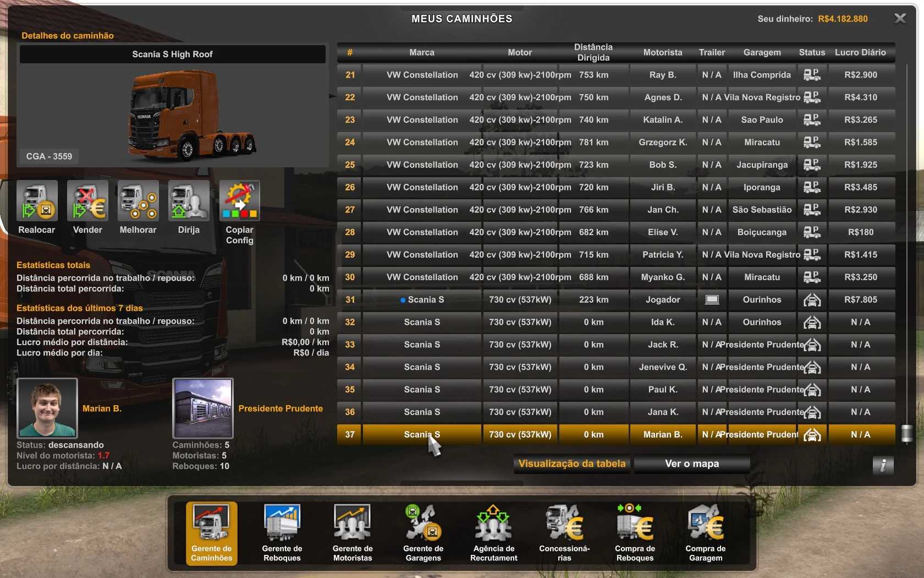Open the Melhorar upgrade icon

click(138, 201)
